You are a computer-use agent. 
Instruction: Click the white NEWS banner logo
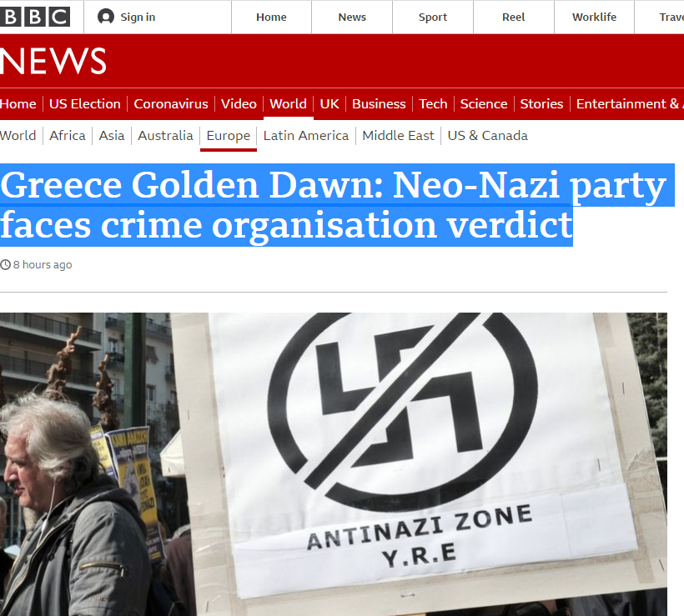[x=53, y=61]
